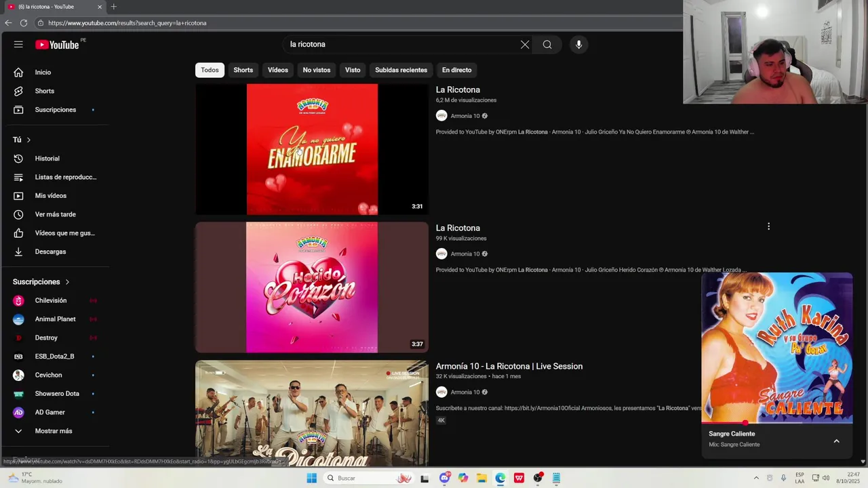Click the browser back arrow
This screenshot has height=488, width=868.
[8, 23]
